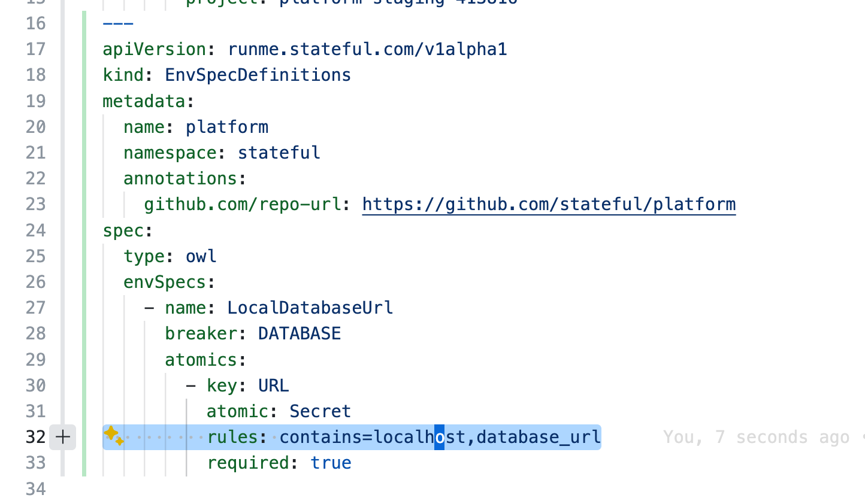Click 'database_url' inside the highlighted rules text
This screenshot has height=504, width=865.
coord(537,436)
